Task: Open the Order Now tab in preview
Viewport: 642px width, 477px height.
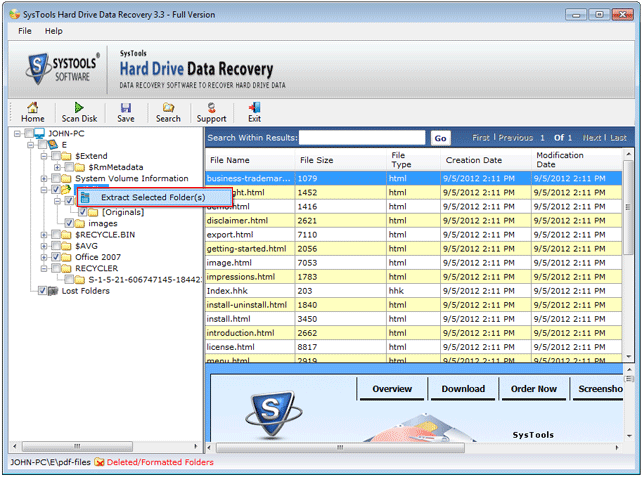Action: pos(533,389)
